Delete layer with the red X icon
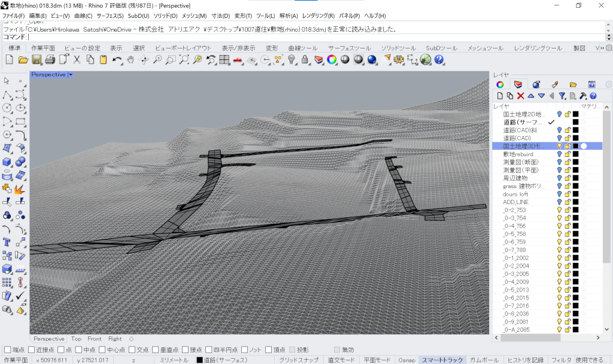This screenshot has height=364, width=613. [520, 96]
